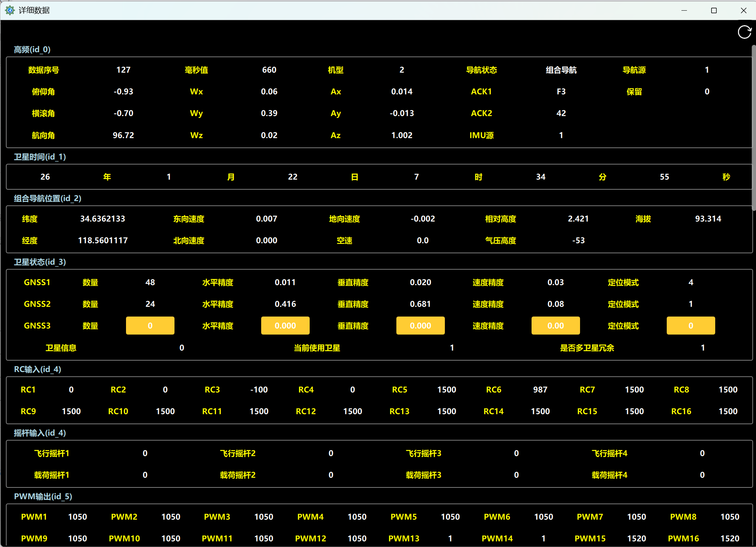Screen dimensions: 756x547
Task: Click the 空速 label
Action: [345, 240]
